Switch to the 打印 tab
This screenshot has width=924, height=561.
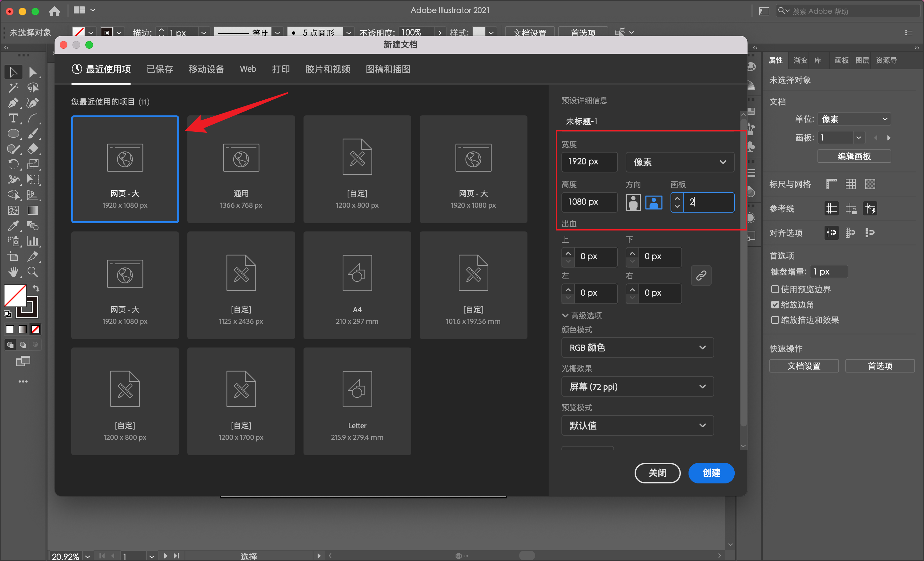pos(281,69)
